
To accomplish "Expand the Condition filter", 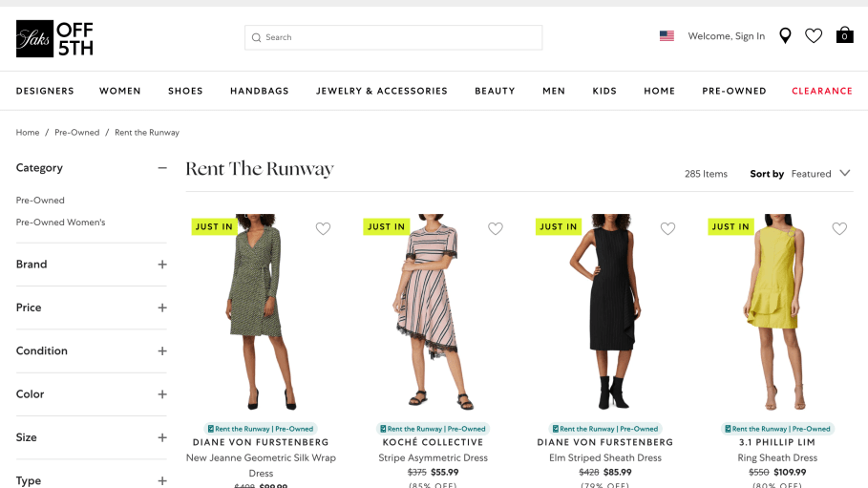I will tap(161, 350).
